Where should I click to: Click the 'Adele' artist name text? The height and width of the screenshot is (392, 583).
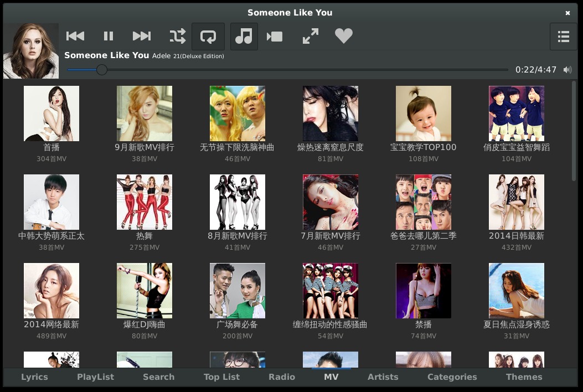(x=161, y=56)
